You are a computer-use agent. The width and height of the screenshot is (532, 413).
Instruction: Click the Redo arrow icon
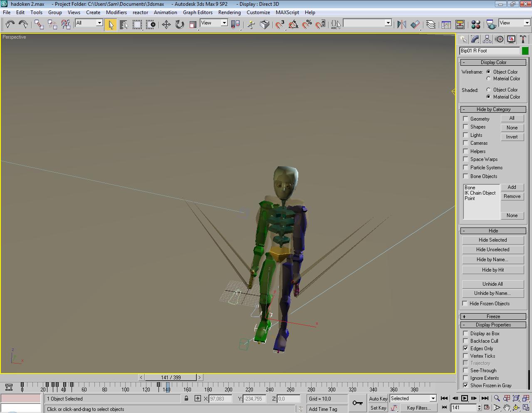(x=23, y=24)
